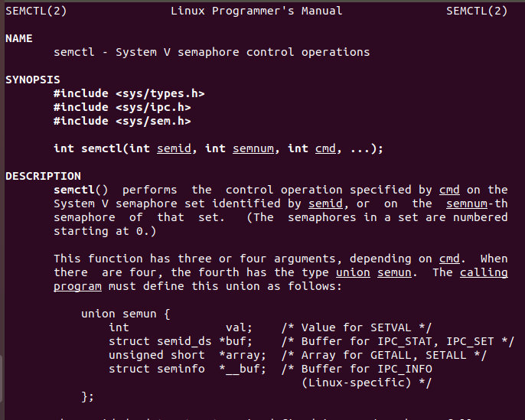Image resolution: width=525 pixels, height=420 pixels.
Task: Click the #include <sys/sem.h> line
Action: 122,121
